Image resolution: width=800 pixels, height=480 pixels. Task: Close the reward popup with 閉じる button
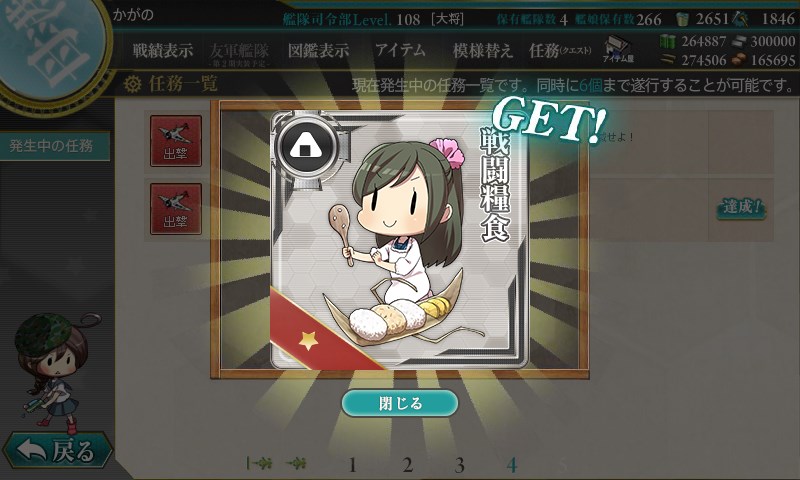(400, 403)
